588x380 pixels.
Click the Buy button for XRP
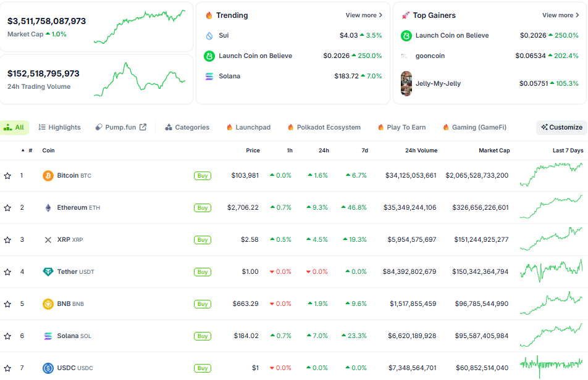click(x=203, y=240)
